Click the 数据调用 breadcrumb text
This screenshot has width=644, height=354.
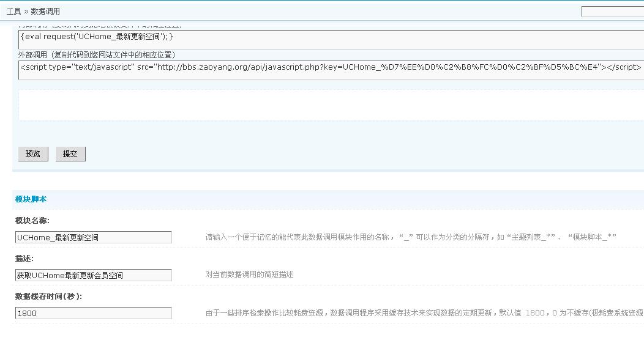point(45,12)
